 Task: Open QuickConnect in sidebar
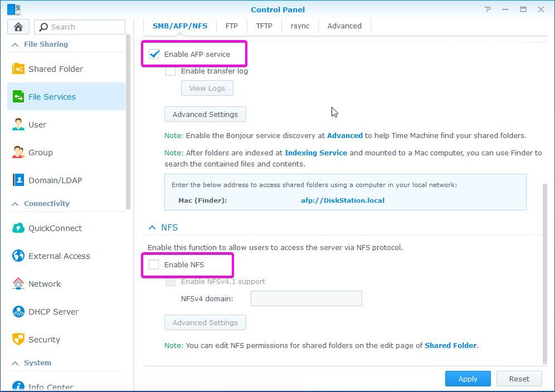[66, 228]
